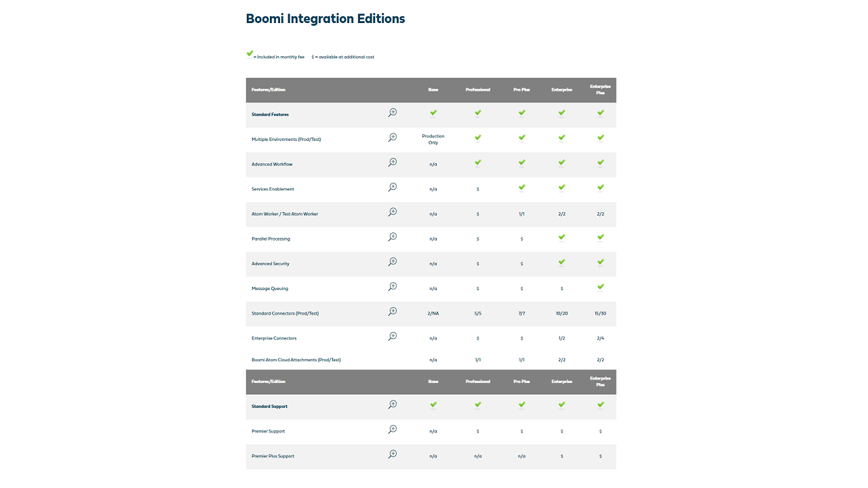Click the legend green checkmark icon

(250, 54)
